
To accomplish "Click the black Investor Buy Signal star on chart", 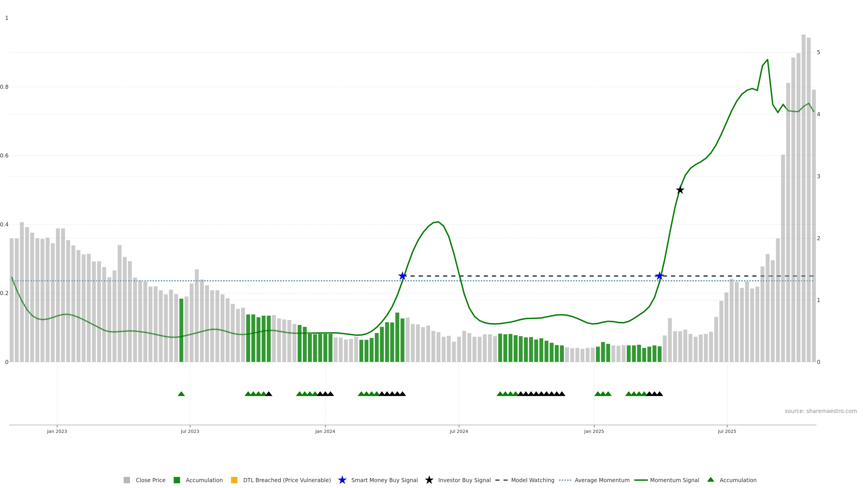I will coord(680,190).
